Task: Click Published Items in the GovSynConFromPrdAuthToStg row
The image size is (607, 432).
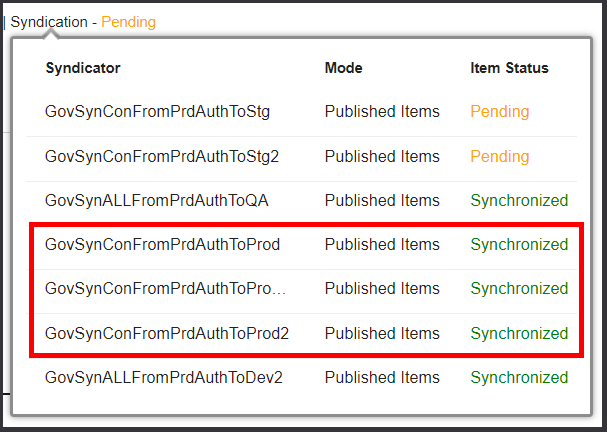Action: point(382,112)
